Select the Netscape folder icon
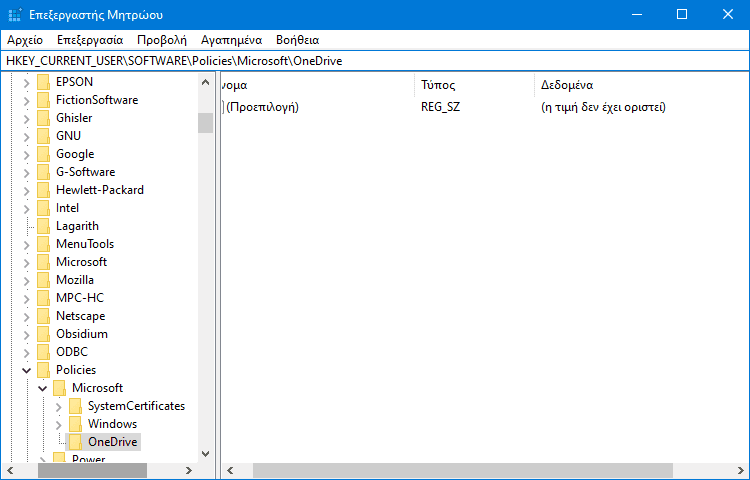The image size is (750, 480). coord(44,316)
